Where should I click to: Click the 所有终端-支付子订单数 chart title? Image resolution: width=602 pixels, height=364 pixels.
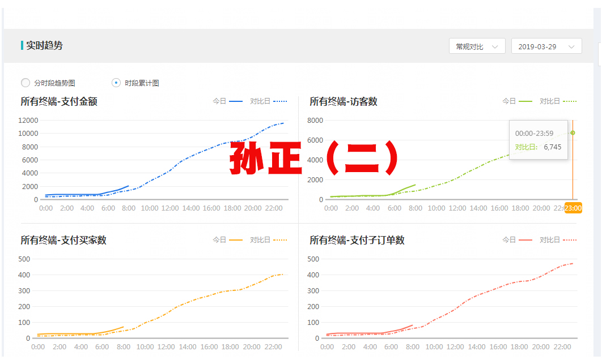[357, 241]
